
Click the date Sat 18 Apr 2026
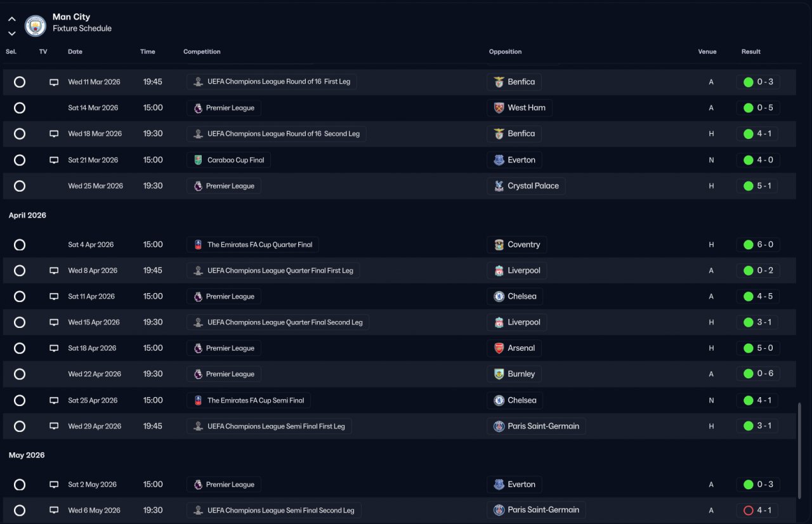pyautogui.click(x=93, y=348)
